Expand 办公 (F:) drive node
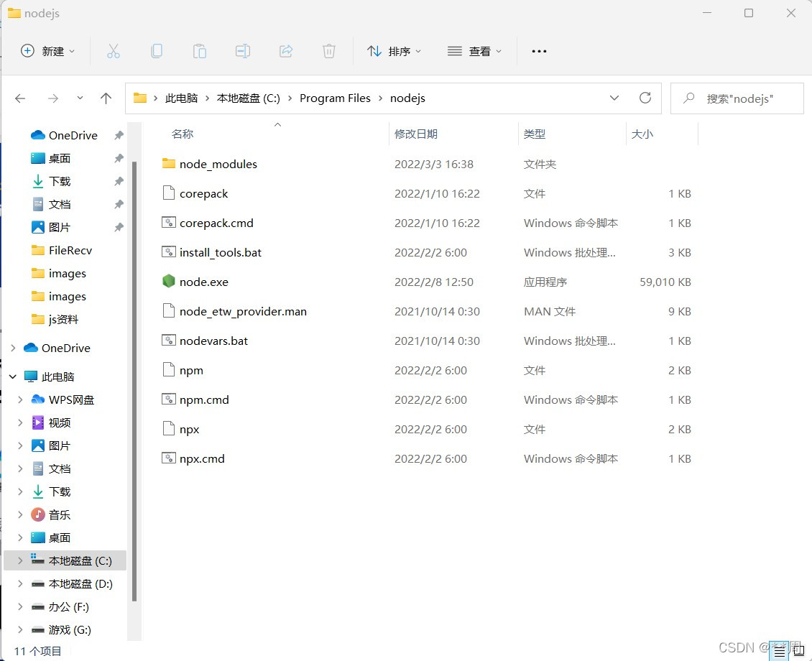Screen dimensions: 812x661 (20, 606)
